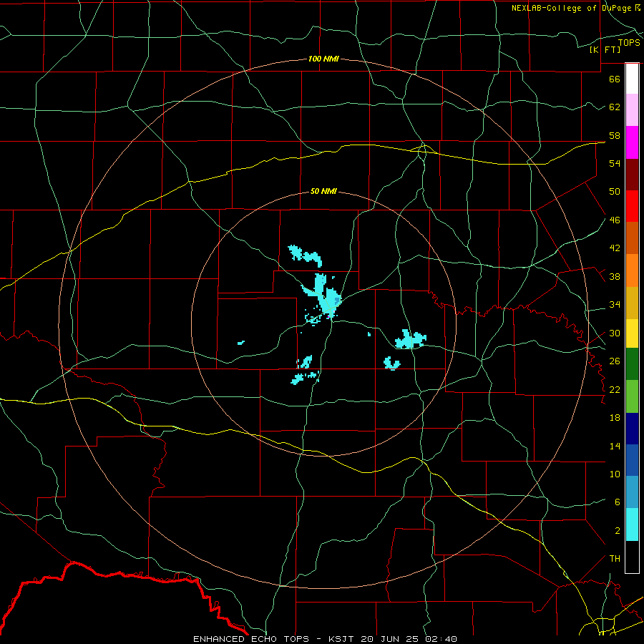Viewport: 644px width, 644px height.
Task: Click the dark red legend swatch
Action: pyautogui.click(x=632, y=175)
